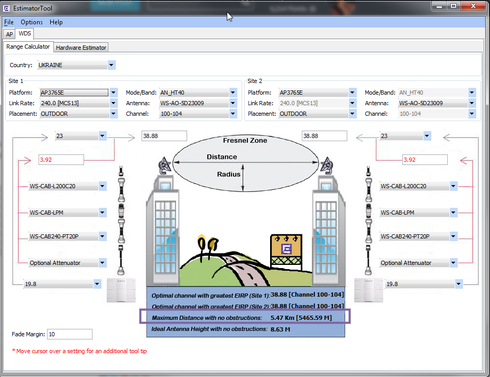Expand right Optional Attenuator dropdown

tap(453, 263)
